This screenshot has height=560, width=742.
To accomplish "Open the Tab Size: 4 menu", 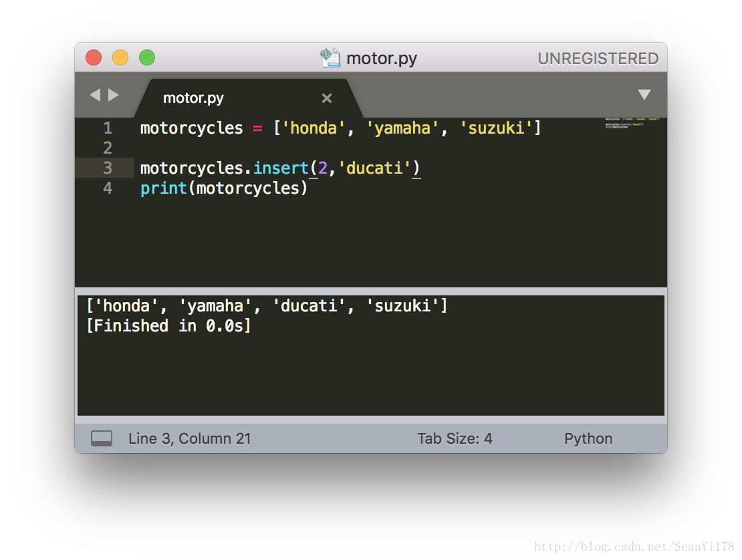I will pyautogui.click(x=455, y=438).
